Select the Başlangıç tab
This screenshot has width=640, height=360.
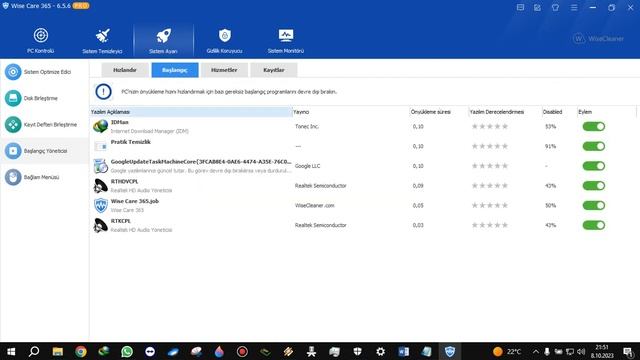[x=175, y=70]
